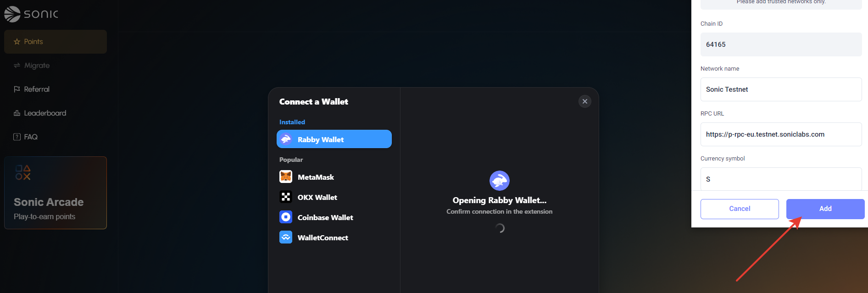Screen dimensions: 868x293
Task: Click 'Confirm connection in the extension' text
Action: (x=500, y=211)
